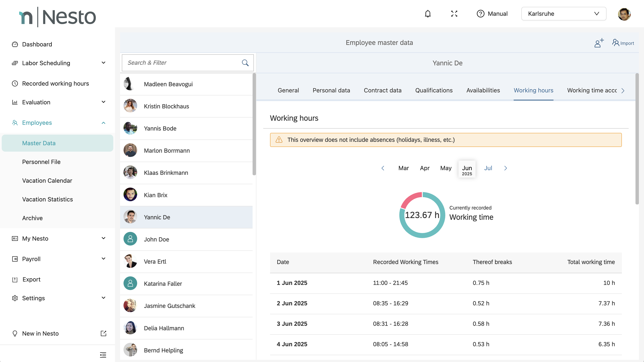Screen dimensions: 644x362
Task: Click the search magnifier icon
Action: [x=245, y=63]
